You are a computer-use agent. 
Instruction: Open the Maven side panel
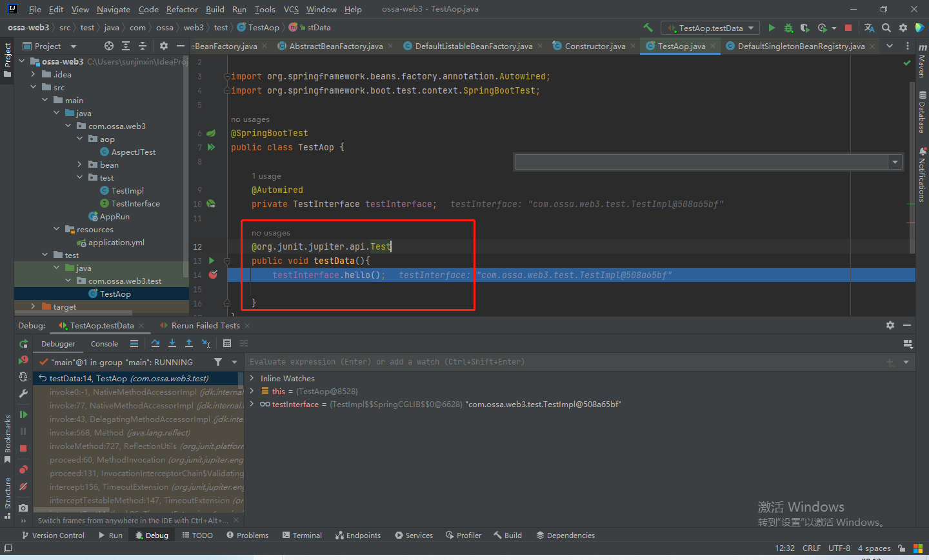click(x=922, y=62)
